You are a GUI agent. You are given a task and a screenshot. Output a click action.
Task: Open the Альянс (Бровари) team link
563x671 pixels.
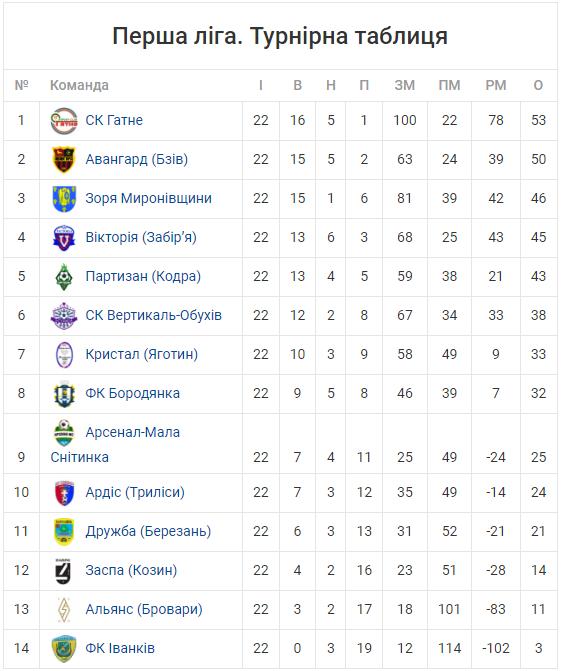[x=144, y=609]
